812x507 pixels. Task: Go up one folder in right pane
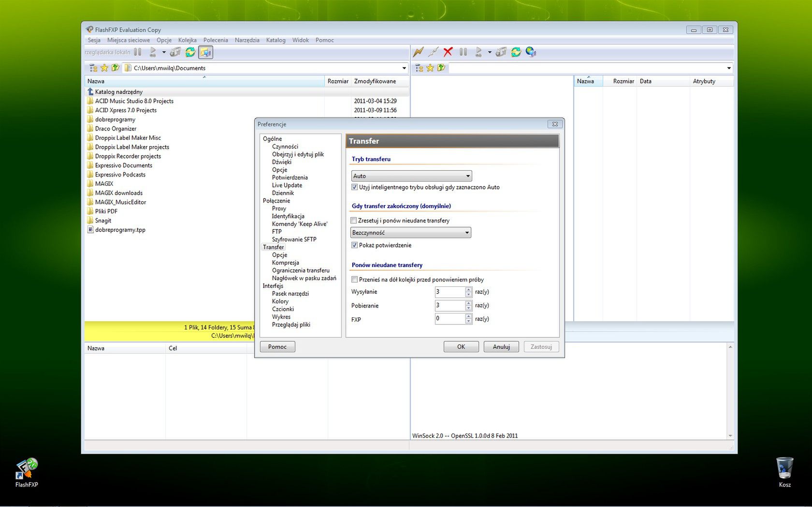click(441, 68)
